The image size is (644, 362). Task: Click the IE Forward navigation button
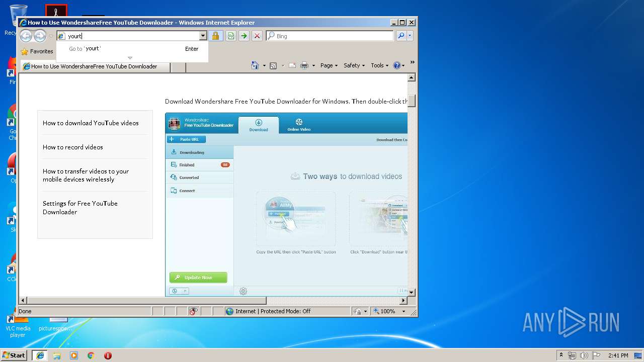pos(40,36)
